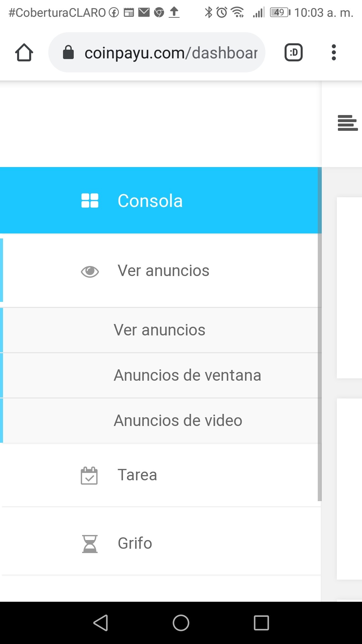
Task: Open Chrome three-dot overflow menu
Action: click(x=334, y=52)
